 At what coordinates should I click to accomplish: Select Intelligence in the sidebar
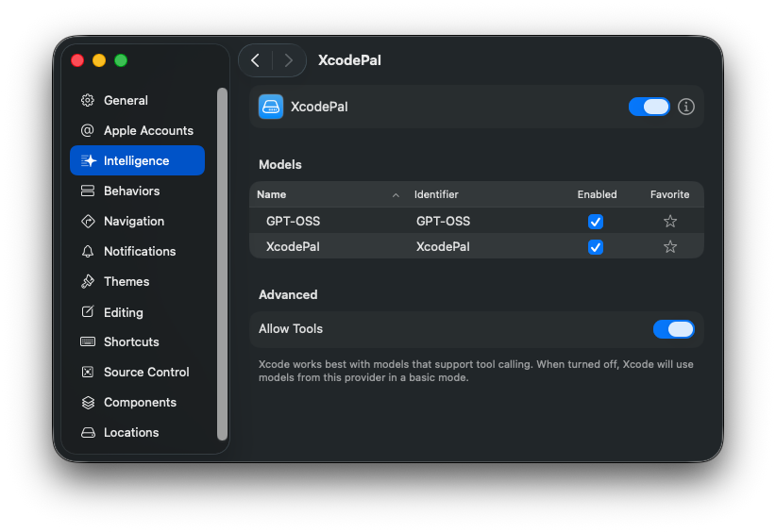point(137,160)
